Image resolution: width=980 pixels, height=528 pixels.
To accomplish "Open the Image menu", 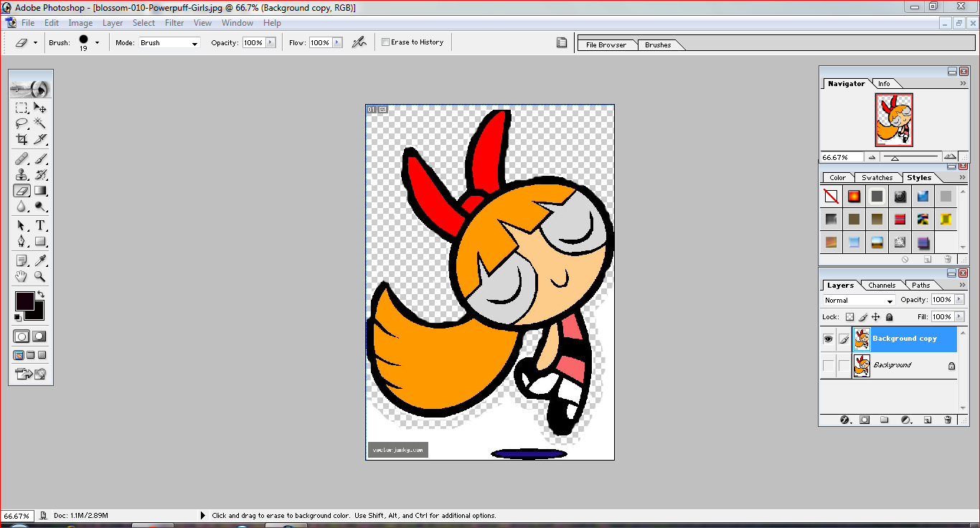I will [x=80, y=23].
